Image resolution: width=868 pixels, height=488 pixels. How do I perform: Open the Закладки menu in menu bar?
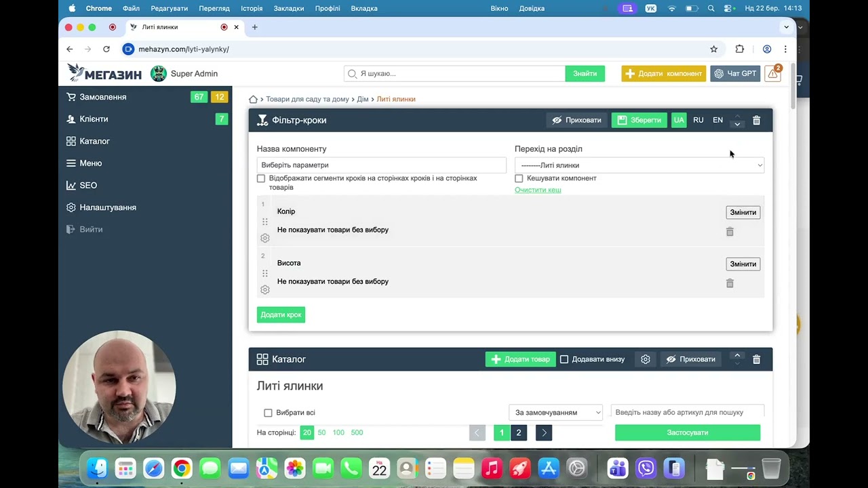[x=289, y=8]
